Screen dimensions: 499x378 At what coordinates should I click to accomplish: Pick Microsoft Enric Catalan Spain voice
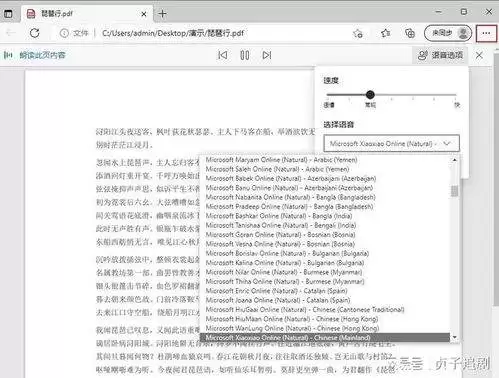tap(274, 291)
